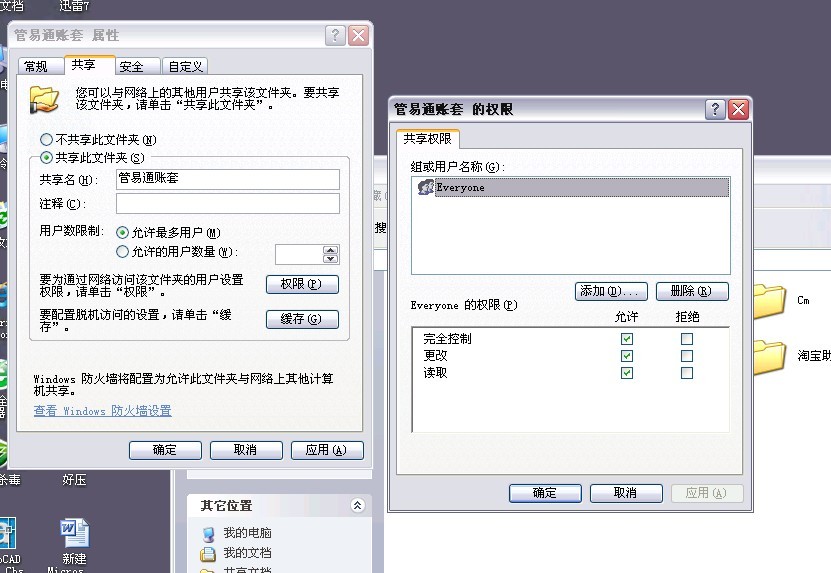Toggle 读取 allow checkbox
Image resolution: width=831 pixels, height=573 pixels.
point(627,373)
